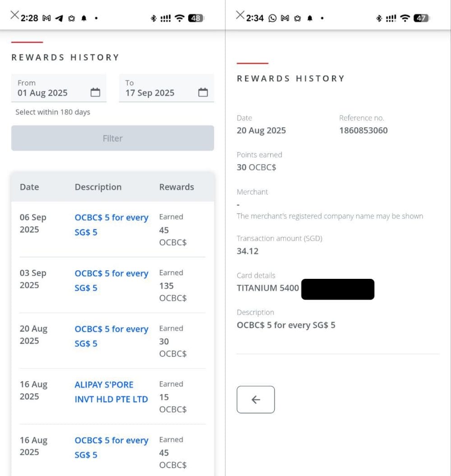Tap the Telegram notification icon in status bar

tap(59, 18)
